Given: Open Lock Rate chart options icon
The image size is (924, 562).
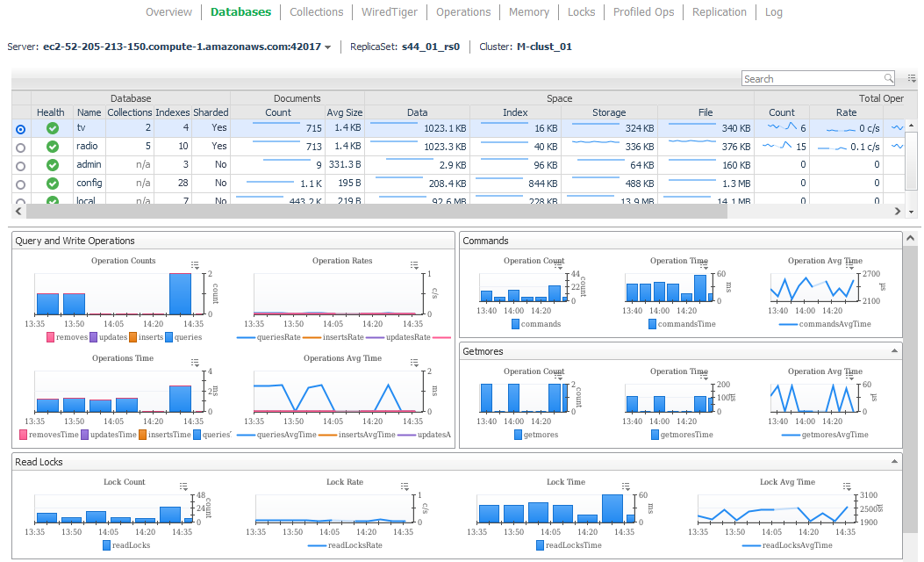Looking at the screenshot, I should pyautogui.click(x=405, y=486).
